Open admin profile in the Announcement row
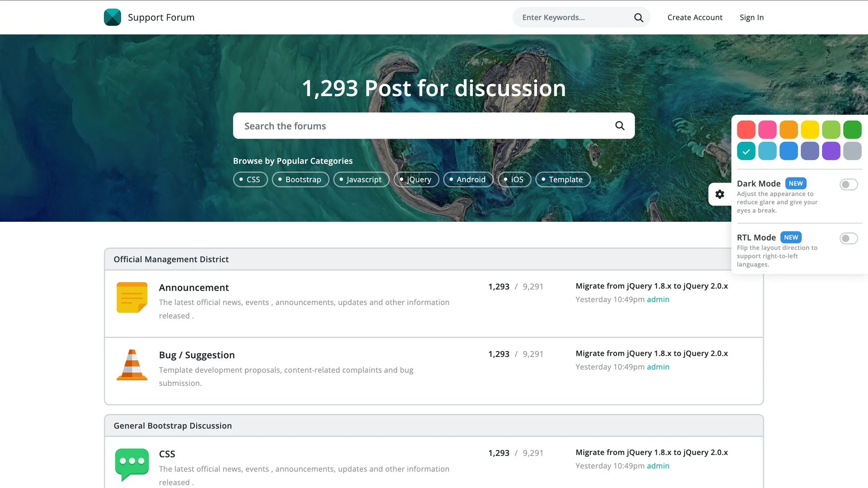 click(658, 300)
